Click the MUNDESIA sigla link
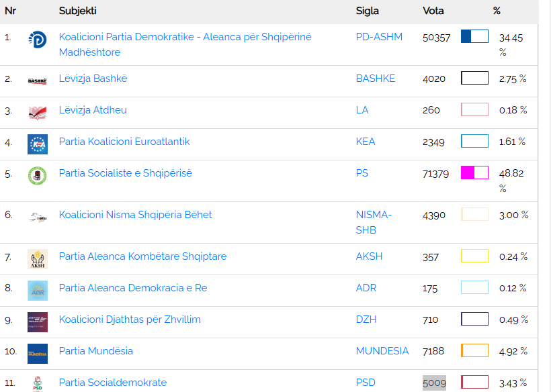The height and width of the screenshot is (392, 551). [x=382, y=351]
